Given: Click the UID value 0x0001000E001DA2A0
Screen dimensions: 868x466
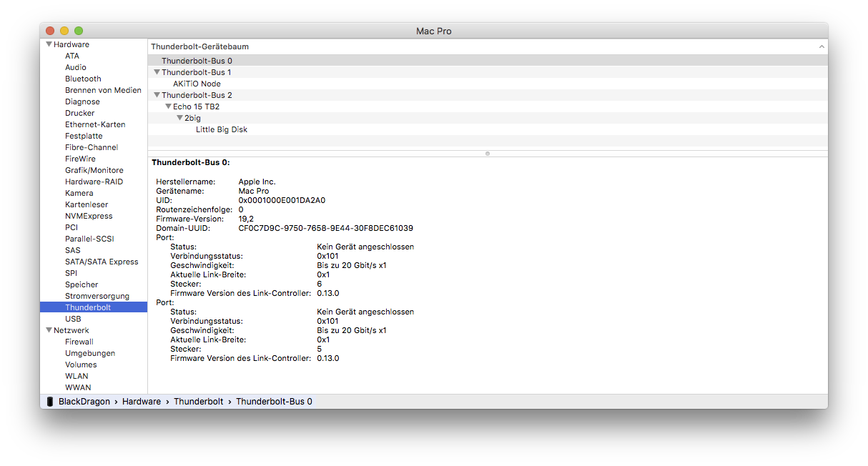Looking at the screenshot, I should (x=282, y=200).
